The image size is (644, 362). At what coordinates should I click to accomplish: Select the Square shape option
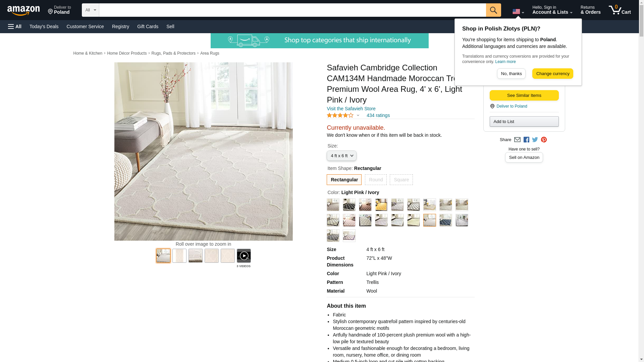(401, 180)
